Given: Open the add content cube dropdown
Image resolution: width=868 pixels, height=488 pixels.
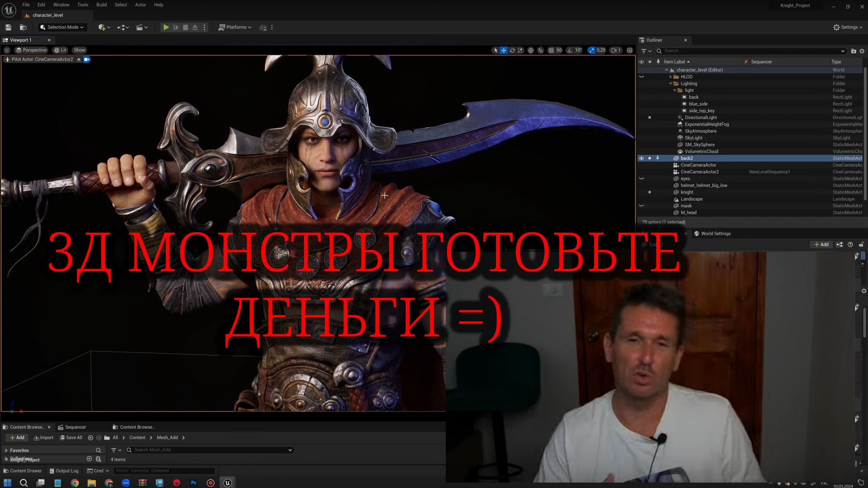Looking at the screenshot, I should [x=104, y=27].
